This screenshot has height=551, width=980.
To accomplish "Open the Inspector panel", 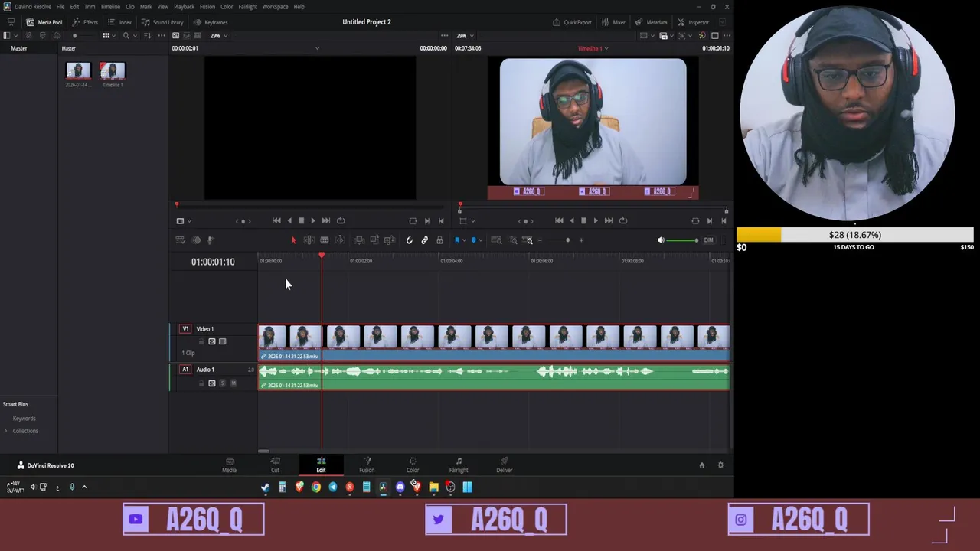I will pyautogui.click(x=693, y=22).
